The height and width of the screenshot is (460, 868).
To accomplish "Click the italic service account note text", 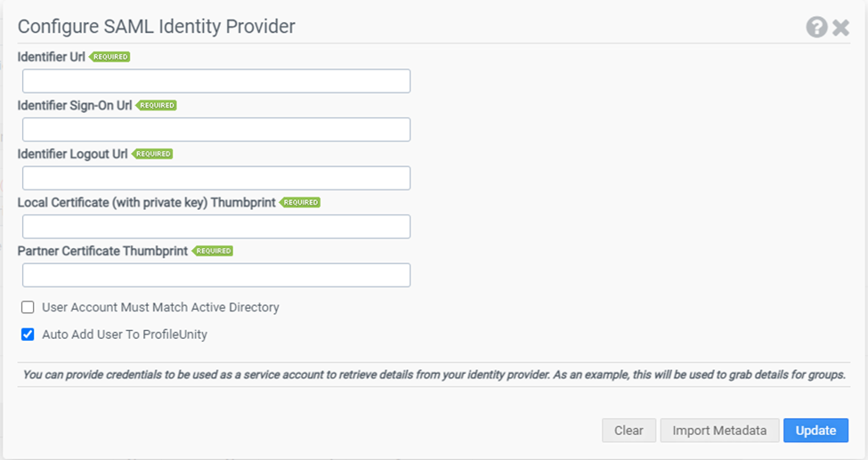I will click(x=434, y=375).
